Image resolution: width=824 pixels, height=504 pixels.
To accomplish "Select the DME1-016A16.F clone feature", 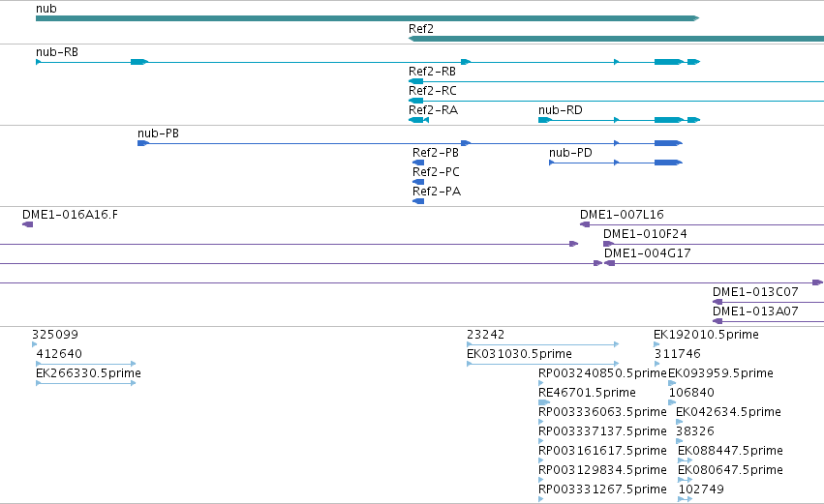I will (28, 224).
